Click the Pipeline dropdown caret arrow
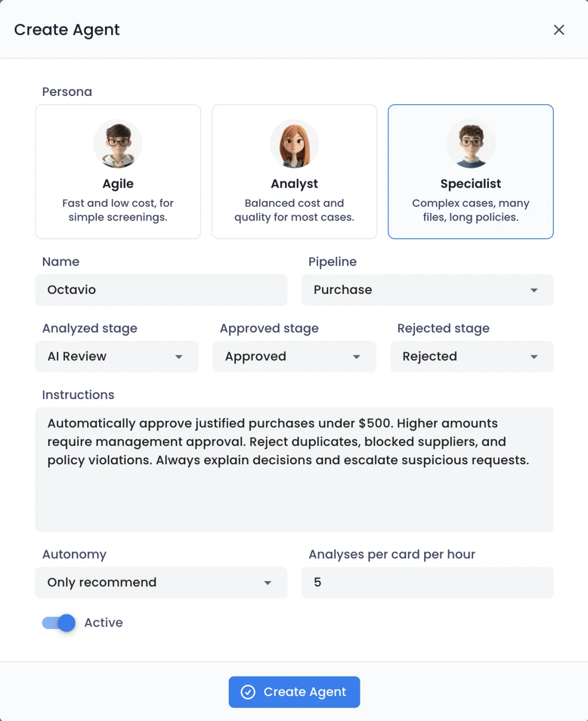Screen dimensions: 588x721 pos(534,290)
